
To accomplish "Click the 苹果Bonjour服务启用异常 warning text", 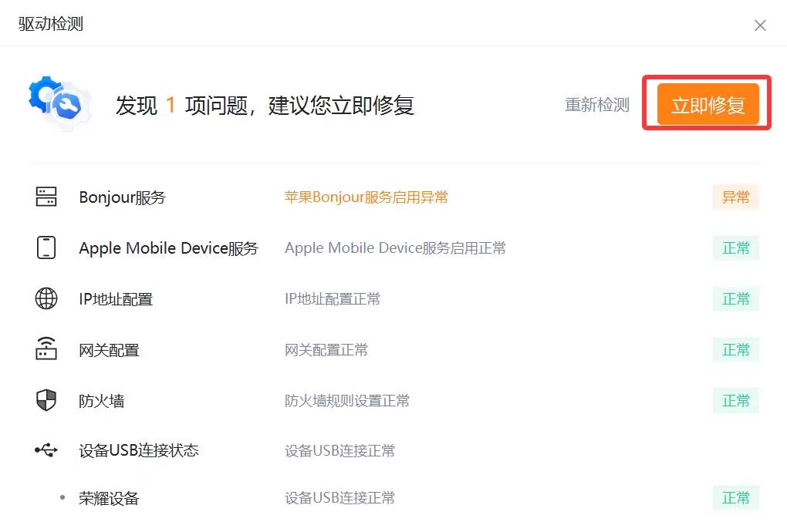I will (366, 197).
